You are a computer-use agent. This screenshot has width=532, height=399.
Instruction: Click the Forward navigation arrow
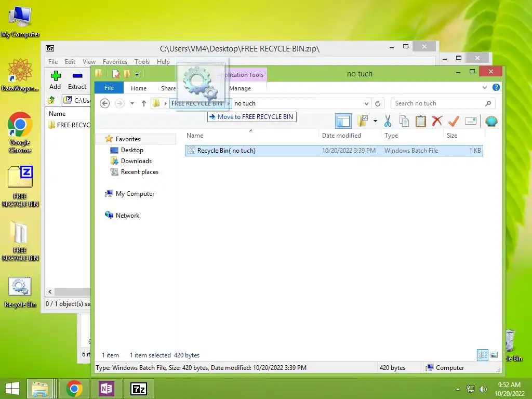click(x=119, y=103)
